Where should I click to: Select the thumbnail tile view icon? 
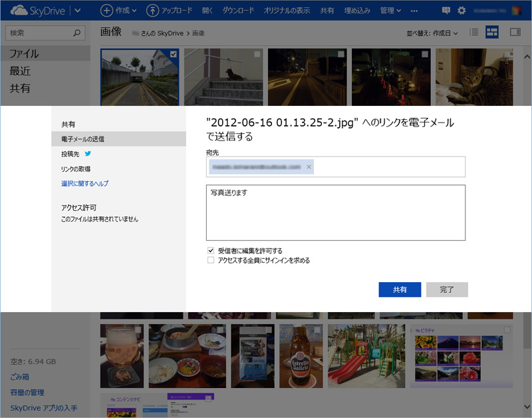tap(492, 32)
